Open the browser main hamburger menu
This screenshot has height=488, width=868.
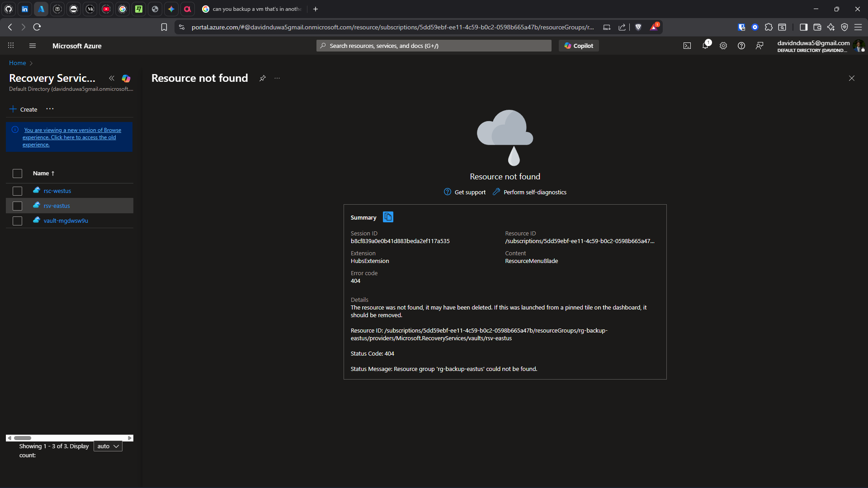coord(858,27)
